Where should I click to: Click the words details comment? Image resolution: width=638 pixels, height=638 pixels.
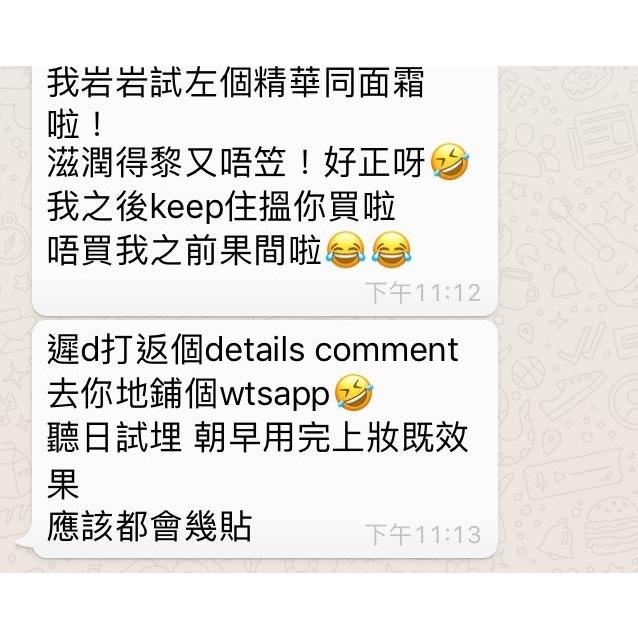pyautogui.click(x=331, y=350)
